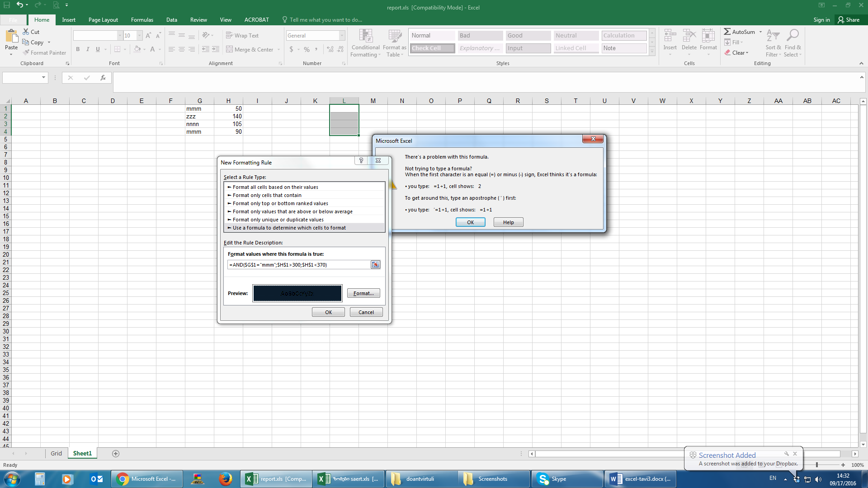The image size is (868, 488).
Task: Open the Formulas tab
Action: [142, 19]
